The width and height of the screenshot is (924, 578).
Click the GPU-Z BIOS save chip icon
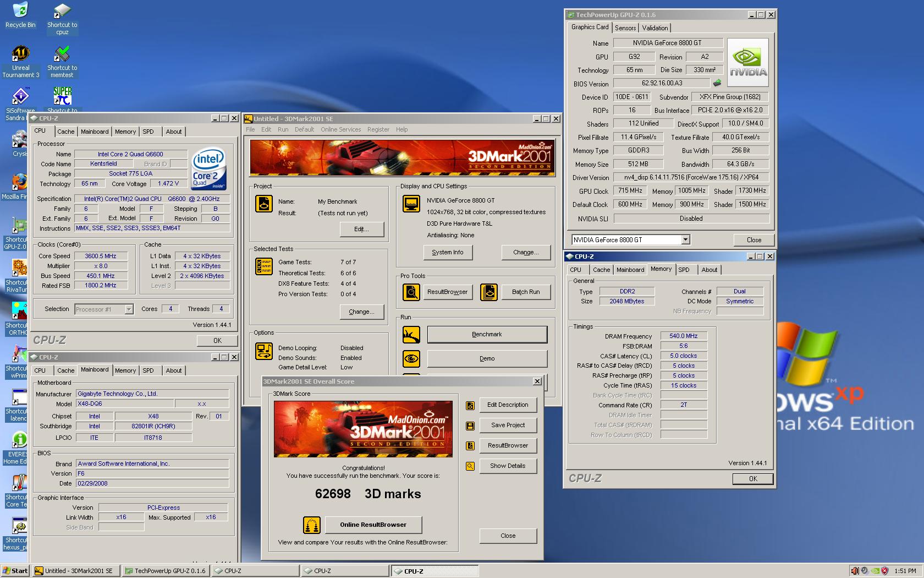717,83
